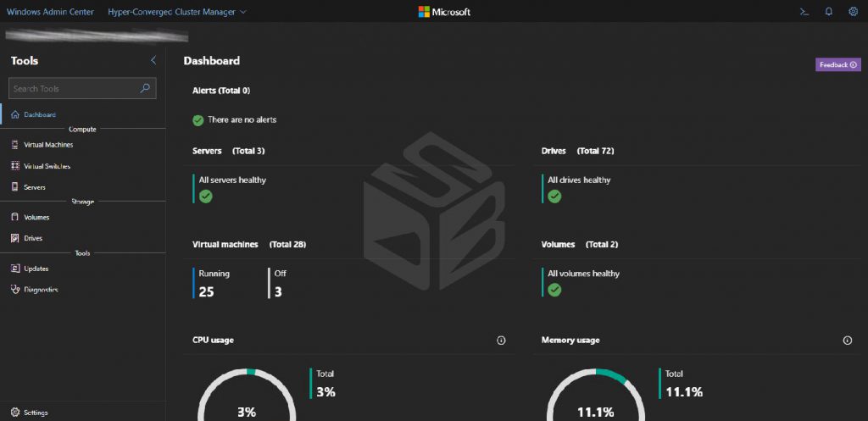868x421 pixels.
Task: Click the Drives sidebar icon
Action: pyautogui.click(x=15, y=238)
